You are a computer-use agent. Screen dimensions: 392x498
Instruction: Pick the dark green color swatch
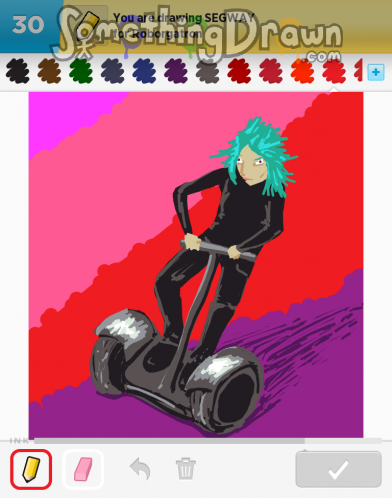[81, 71]
